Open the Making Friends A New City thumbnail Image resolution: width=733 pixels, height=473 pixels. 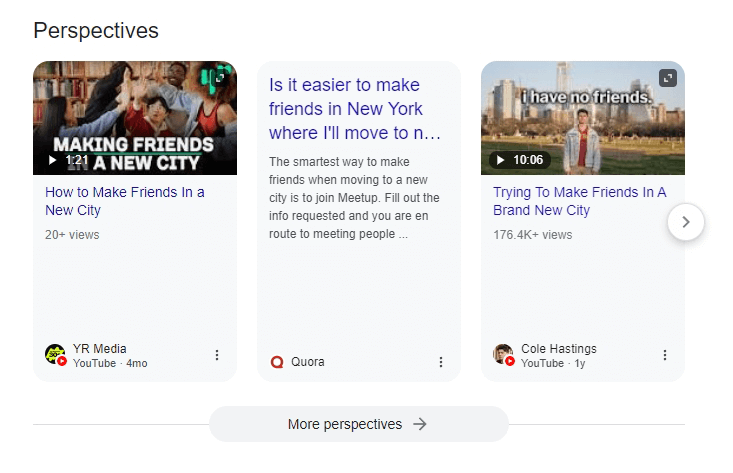pyautogui.click(x=135, y=118)
